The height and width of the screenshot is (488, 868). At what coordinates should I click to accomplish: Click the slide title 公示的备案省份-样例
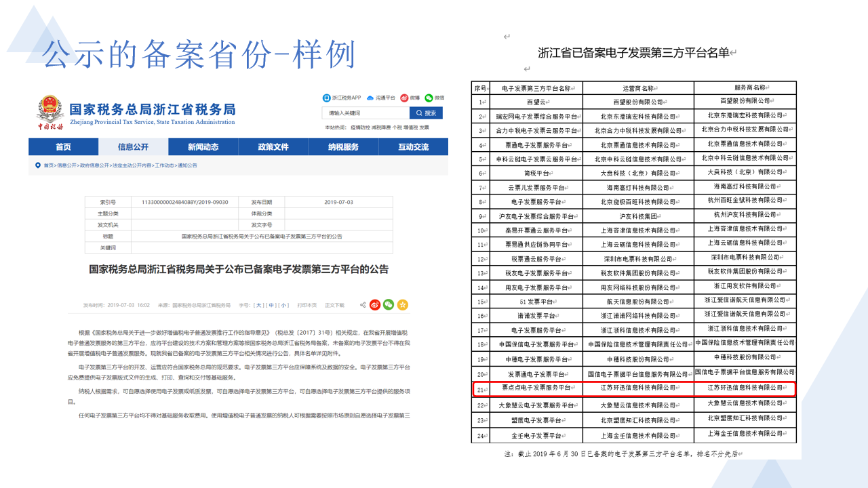coord(199,54)
